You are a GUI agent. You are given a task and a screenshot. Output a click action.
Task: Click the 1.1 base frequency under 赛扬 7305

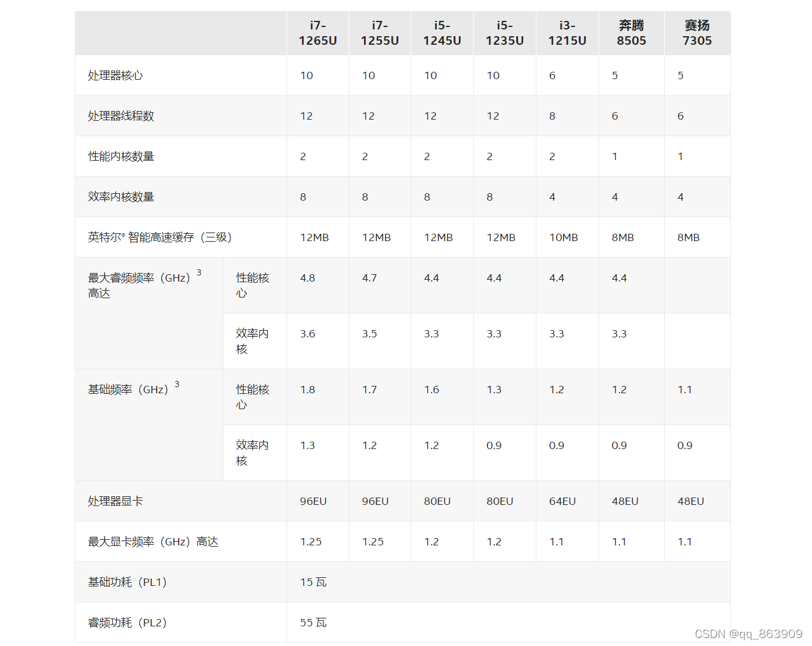click(684, 390)
